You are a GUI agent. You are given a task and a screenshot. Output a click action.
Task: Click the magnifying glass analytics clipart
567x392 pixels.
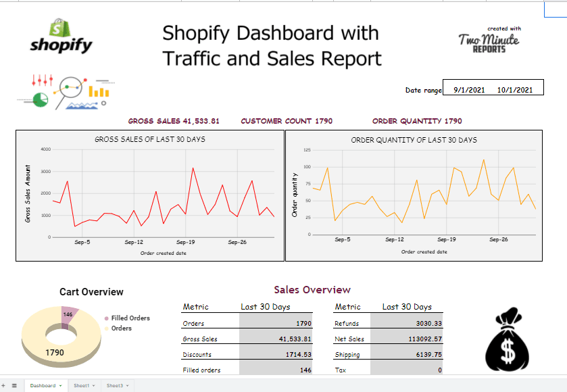coord(71,87)
